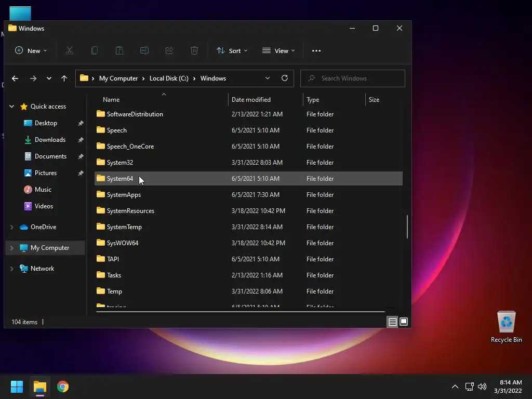Go up one folder level arrow
The width and height of the screenshot is (532, 399).
coord(64,78)
